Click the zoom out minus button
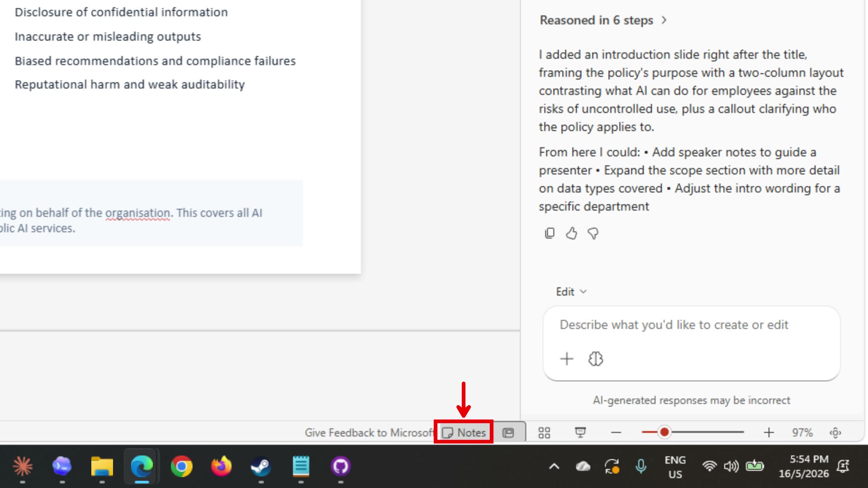 pos(616,432)
